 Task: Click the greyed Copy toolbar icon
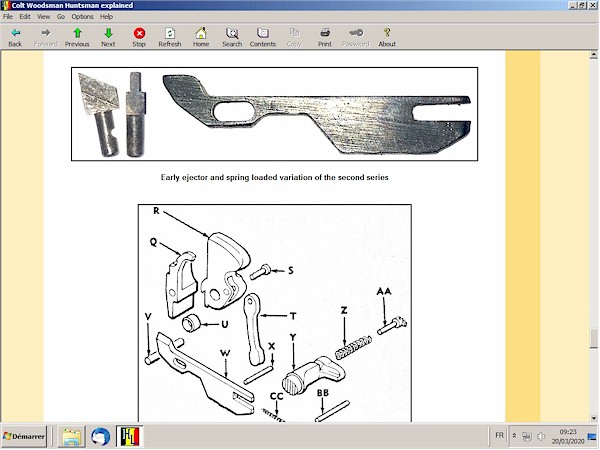[x=294, y=33]
